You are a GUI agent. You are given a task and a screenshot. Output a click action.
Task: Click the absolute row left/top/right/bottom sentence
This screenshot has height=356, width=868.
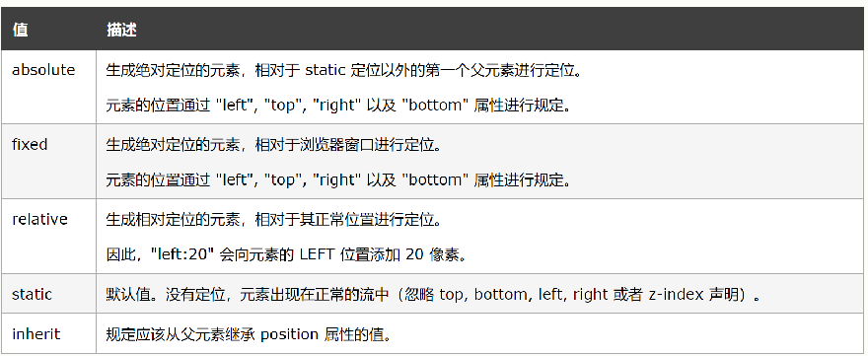click(338, 106)
